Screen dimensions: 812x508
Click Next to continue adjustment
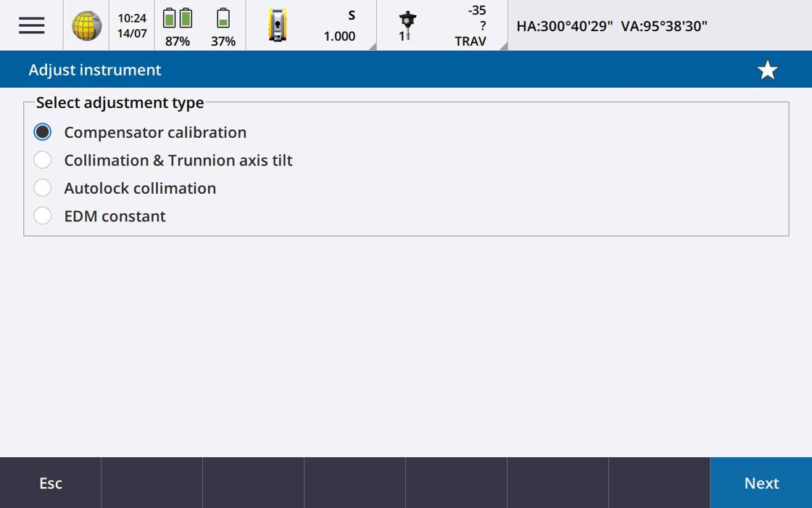[761, 483]
